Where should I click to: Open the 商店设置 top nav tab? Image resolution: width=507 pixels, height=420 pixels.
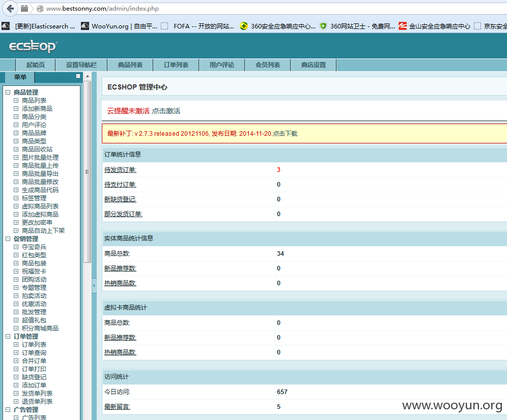(x=314, y=65)
